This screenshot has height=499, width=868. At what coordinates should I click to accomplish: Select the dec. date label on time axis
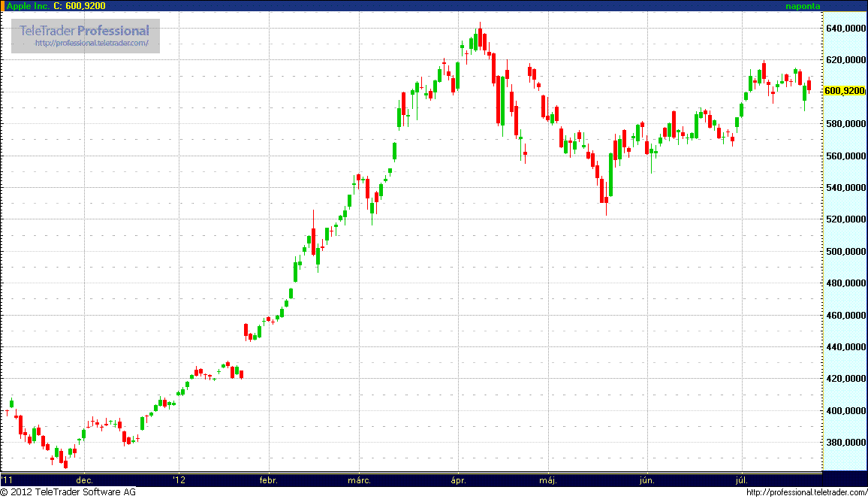[x=84, y=479]
